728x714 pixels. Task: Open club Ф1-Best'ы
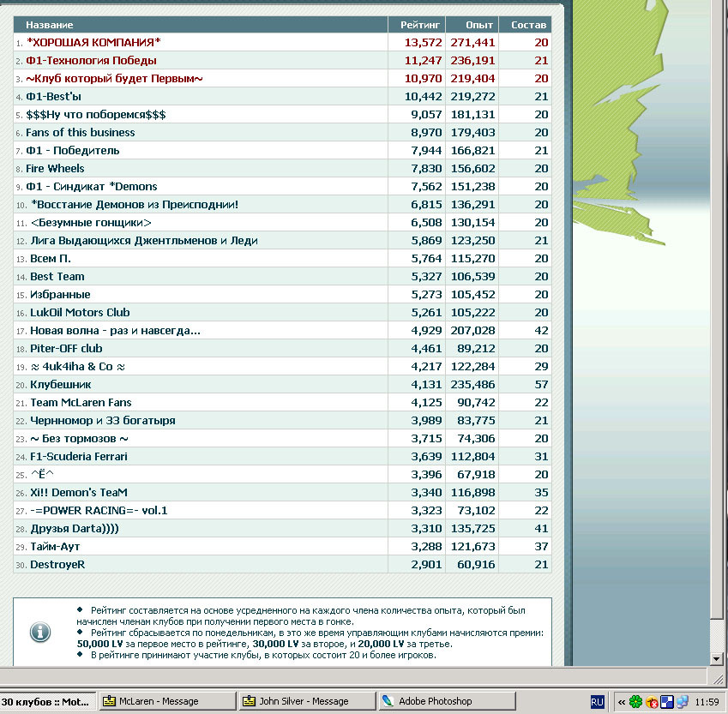[x=53, y=97]
